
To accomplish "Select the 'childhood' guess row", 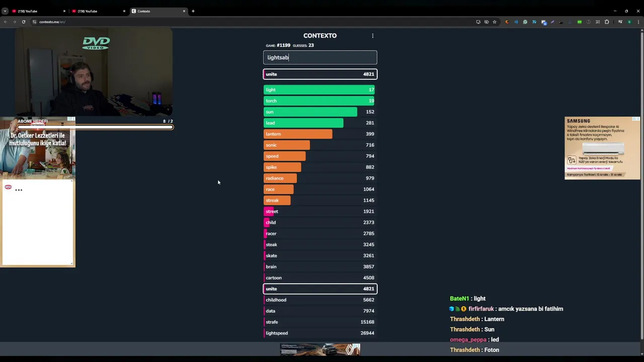I will pyautogui.click(x=320, y=300).
